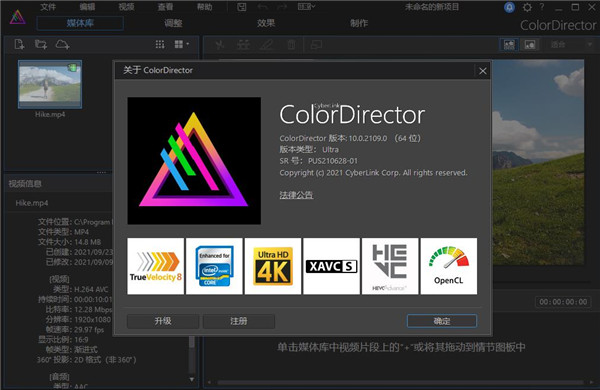This screenshot has width=600, height=390.
Task: Click the blue notification bell icon
Action: pyautogui.click(x=509, y=7)
